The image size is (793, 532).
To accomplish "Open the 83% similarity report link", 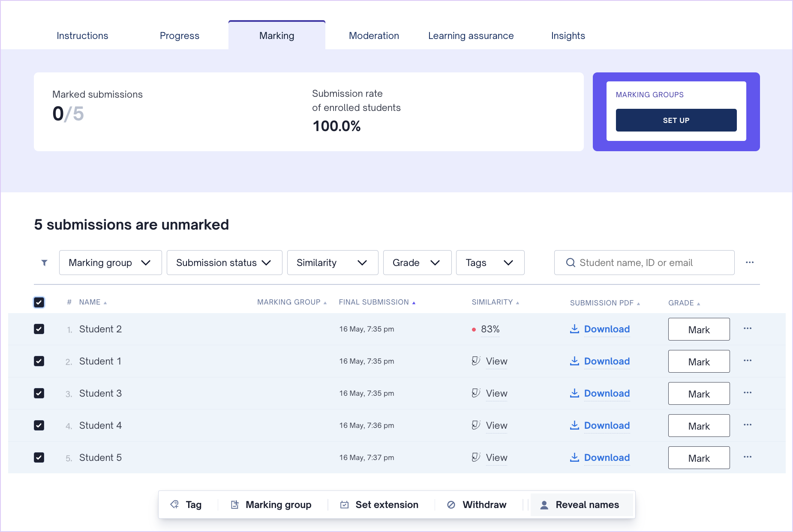I will 490,329.
